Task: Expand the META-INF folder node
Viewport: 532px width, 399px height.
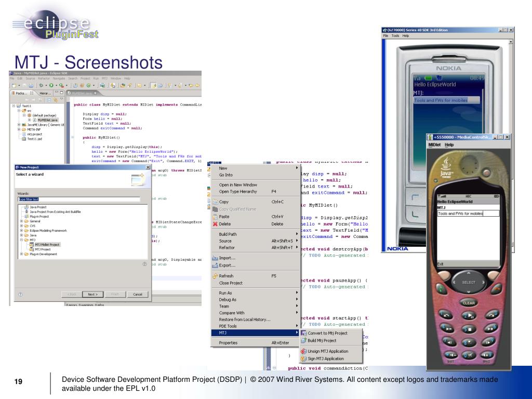Action: pos(19,129)
